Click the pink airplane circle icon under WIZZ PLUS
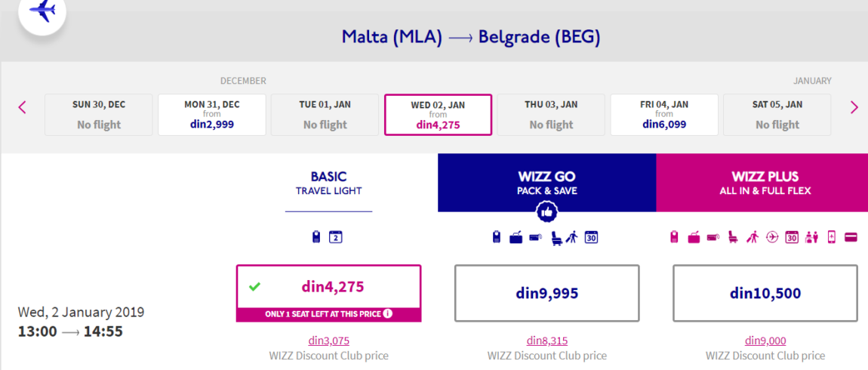868x370 pixels. [x=771, y=238]
